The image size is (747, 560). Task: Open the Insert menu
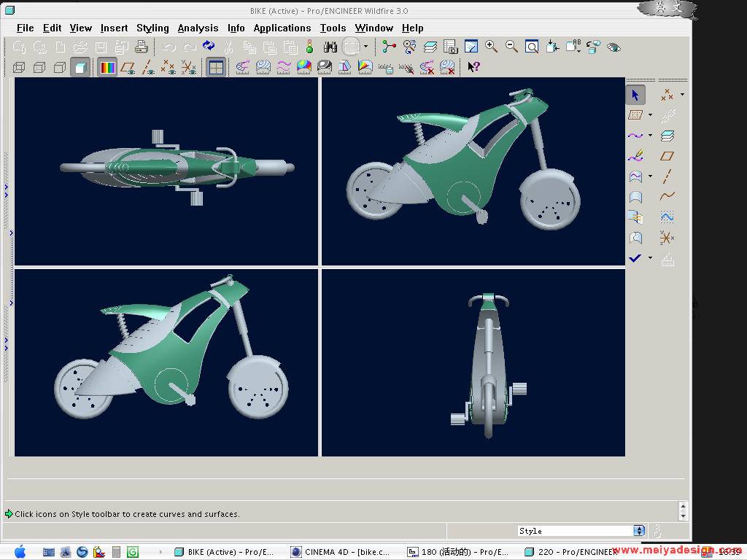114,28
